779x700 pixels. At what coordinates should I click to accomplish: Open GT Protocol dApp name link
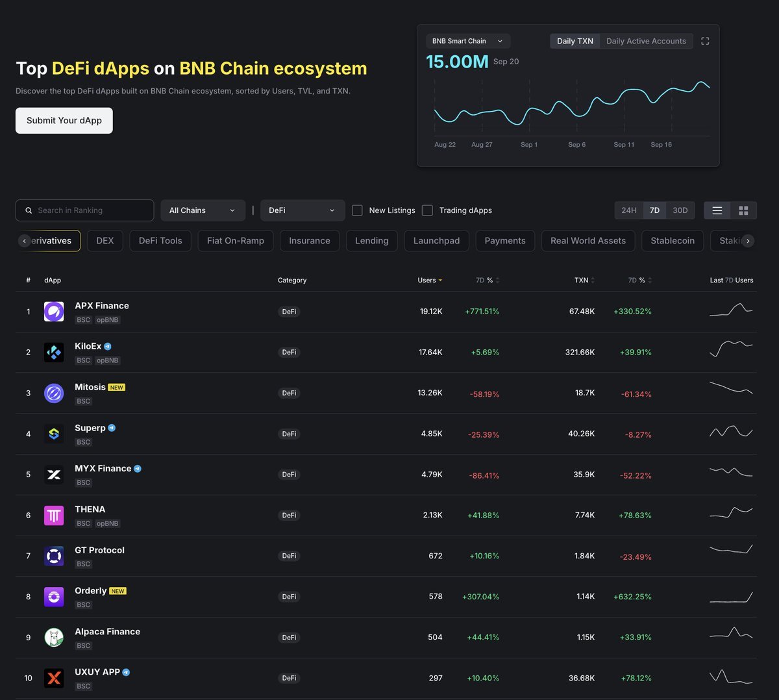click(99, 550)
